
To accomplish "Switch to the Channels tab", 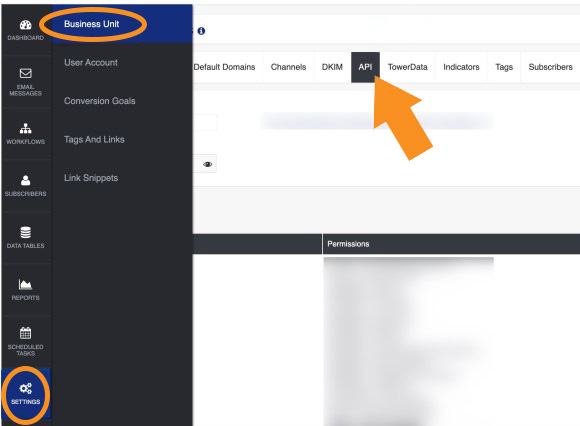I will [289, 67].
